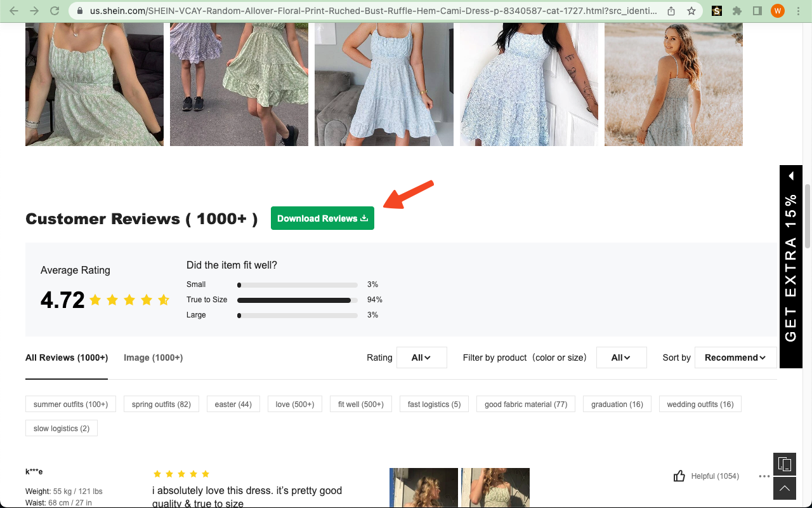The width and height of the screenshot is (812, 508).
Task: Click the Large fit progress bar
Action: 298,315
